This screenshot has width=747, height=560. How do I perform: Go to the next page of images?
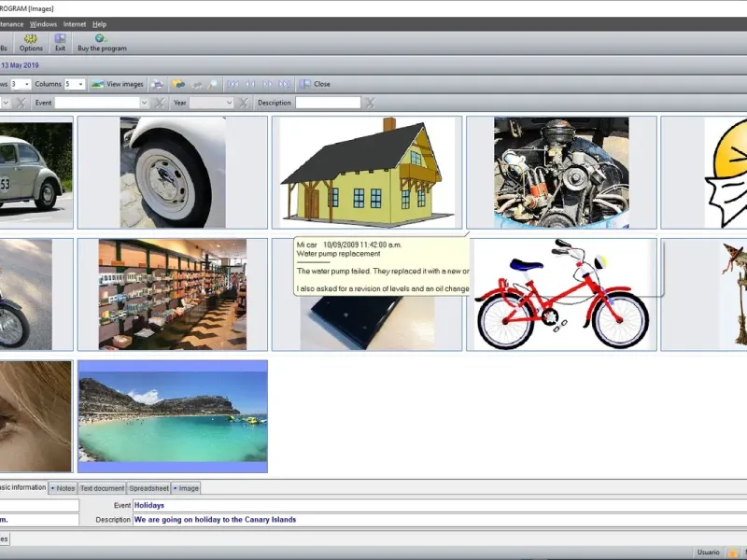click(x=267, y=84)
